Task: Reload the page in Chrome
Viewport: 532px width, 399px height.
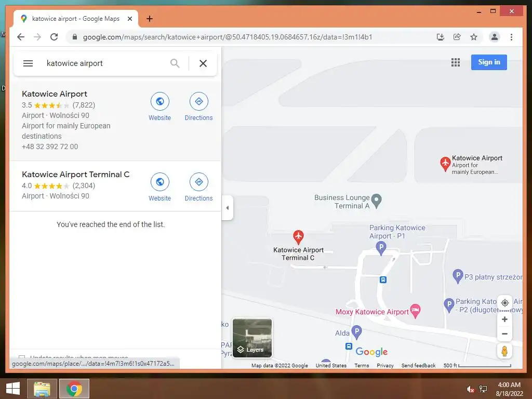Action: [x=54, y=37]
